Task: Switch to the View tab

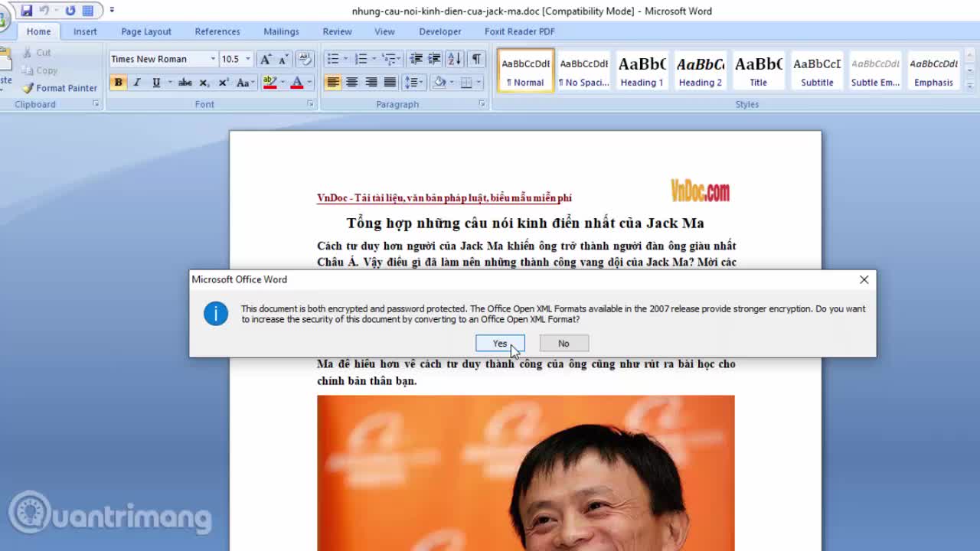Action: point(384,31)
